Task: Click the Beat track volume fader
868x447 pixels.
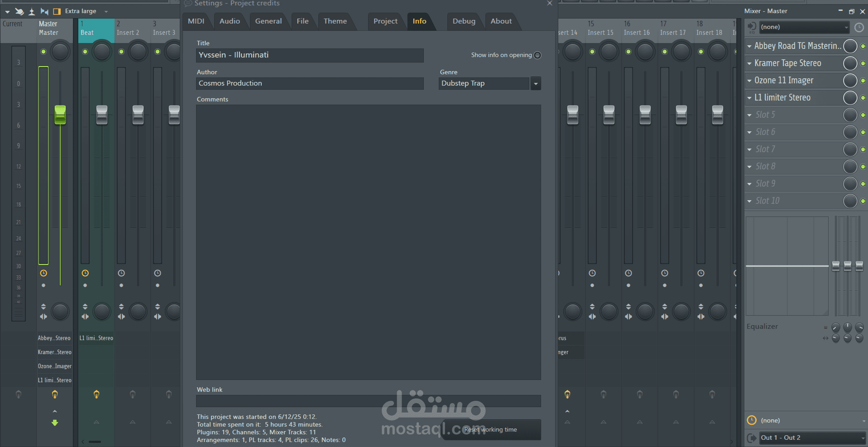Action: pos(102,115)
